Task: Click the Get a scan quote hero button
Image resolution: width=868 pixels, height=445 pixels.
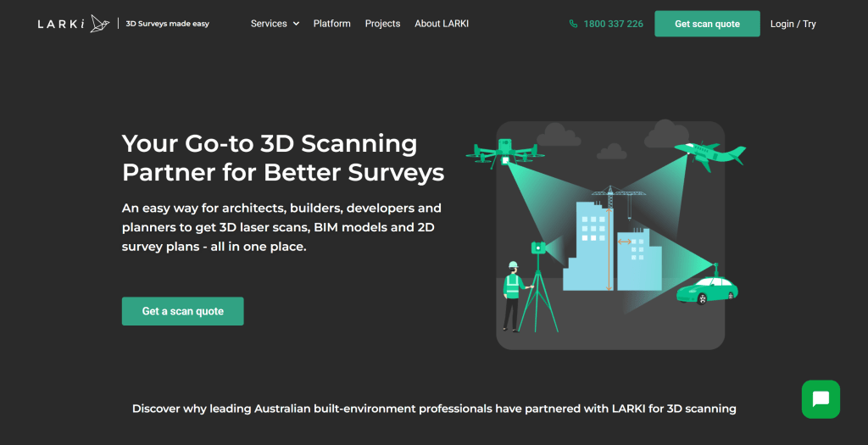Action: click(x=183, y=311)
